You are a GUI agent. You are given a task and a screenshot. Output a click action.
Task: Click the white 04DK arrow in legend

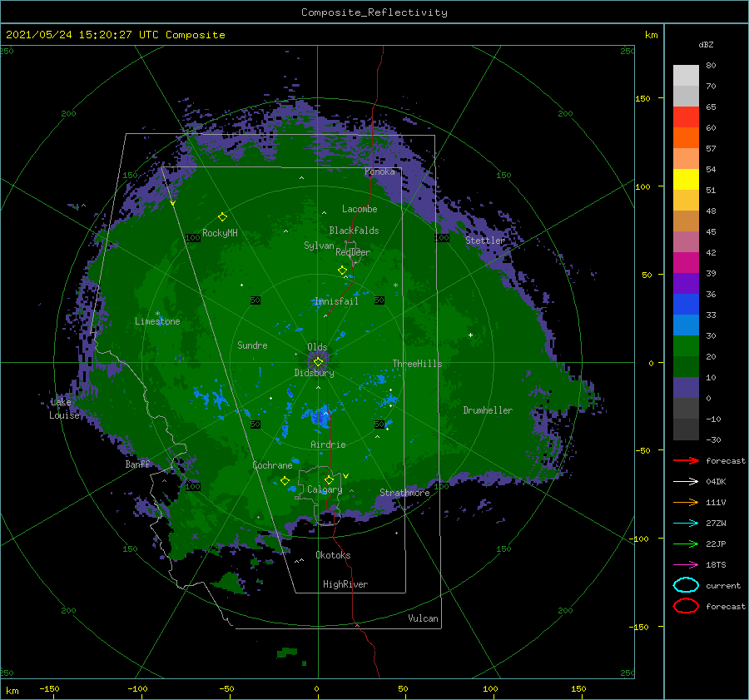[686, 481]
